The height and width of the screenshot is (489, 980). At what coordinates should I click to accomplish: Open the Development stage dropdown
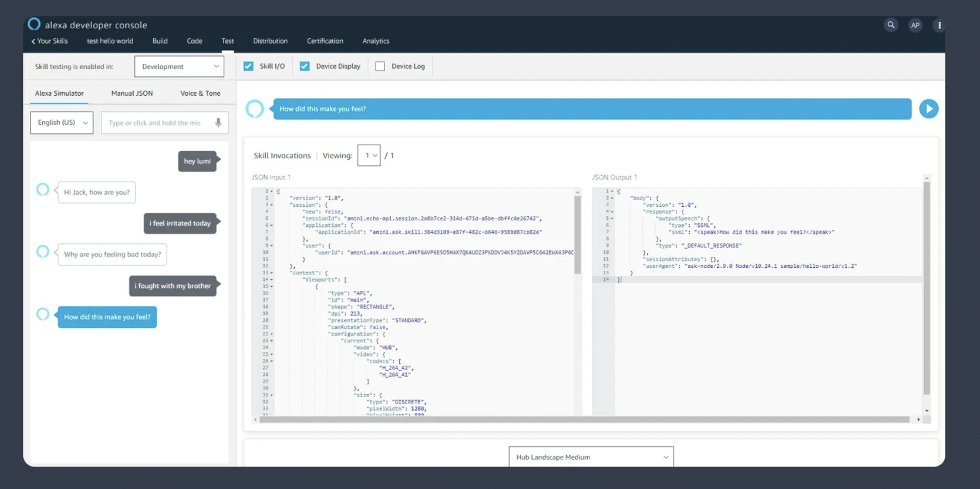[x=179, y=67]
